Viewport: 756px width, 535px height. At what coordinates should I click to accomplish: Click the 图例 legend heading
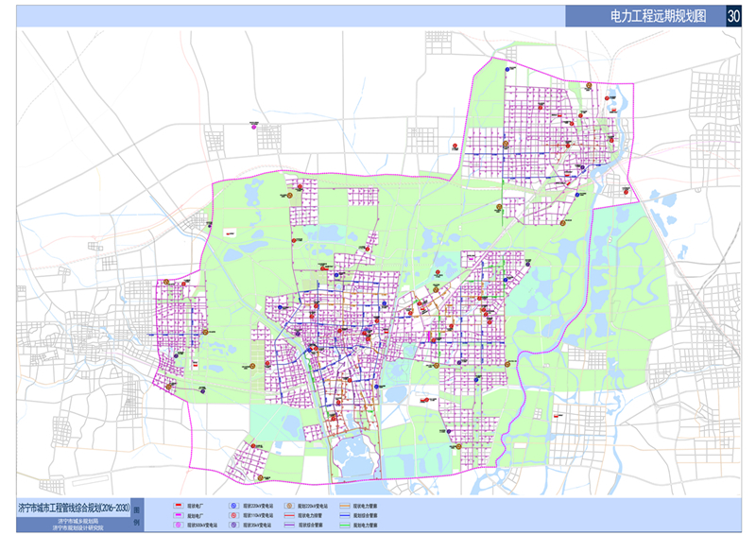tap(136, 516)
